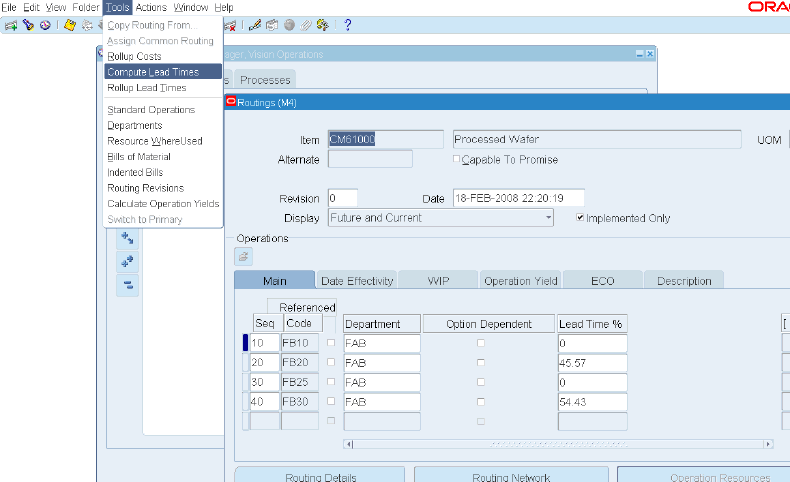The width and height of the screenshot is (790, 482).
Task: Click the Operation Resources button
Action: [704, 475]
